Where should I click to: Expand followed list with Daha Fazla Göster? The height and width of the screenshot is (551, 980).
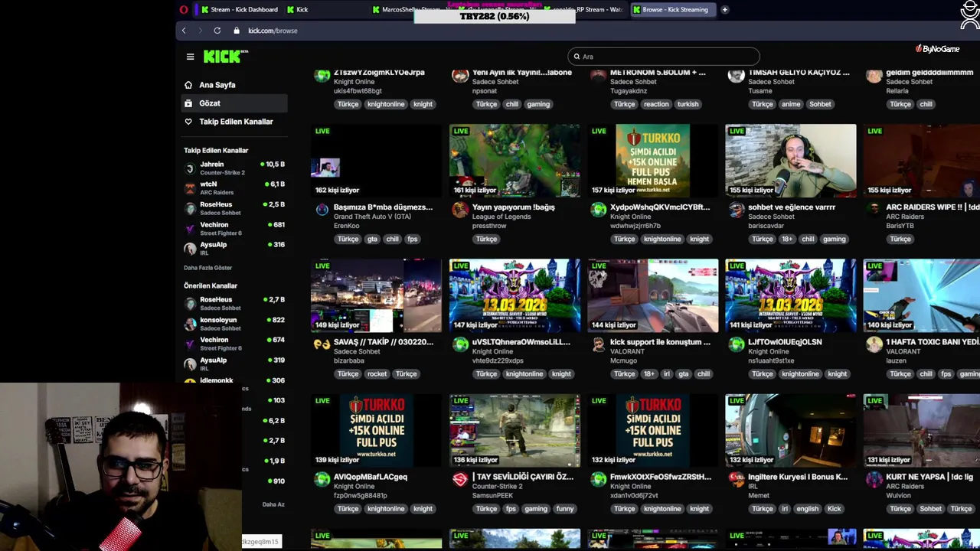coord(207,268)
